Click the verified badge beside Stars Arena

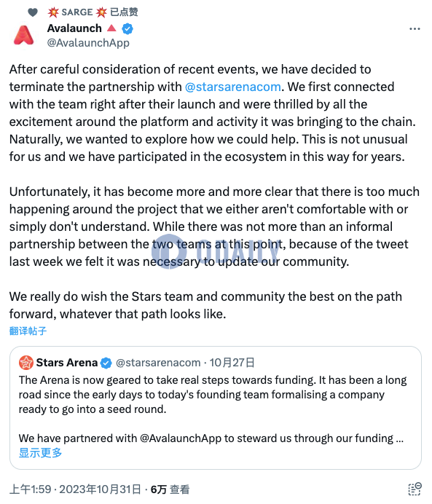106,363
